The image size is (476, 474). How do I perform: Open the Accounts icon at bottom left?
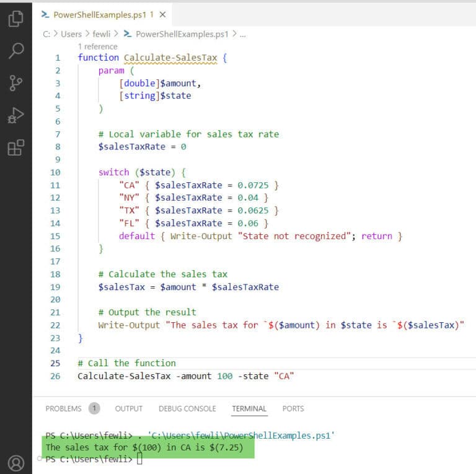tap(15, 462)
